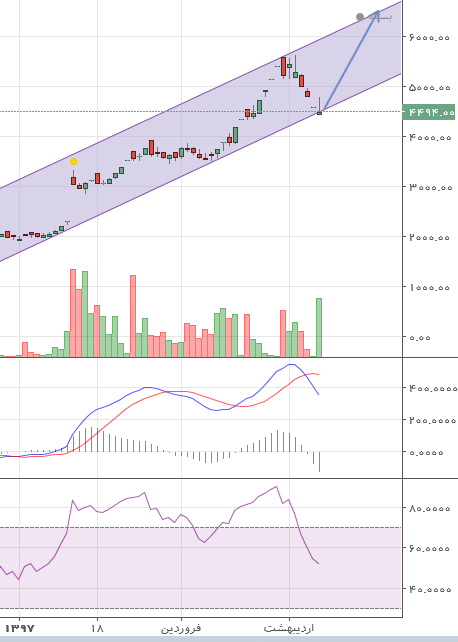458x642 pixels.
Task: Select the 18 date label
Action: pyautogui.click(x=97, y=628)
